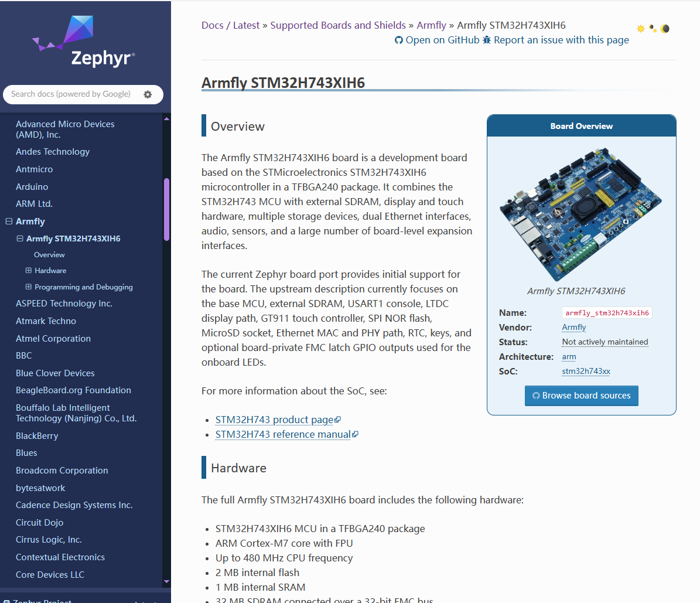Select the auto theme moon-and-sun icon
Image resolution: width=700 pixels, height=603 pixels.
pyautogui.click(x=653, y=29)
